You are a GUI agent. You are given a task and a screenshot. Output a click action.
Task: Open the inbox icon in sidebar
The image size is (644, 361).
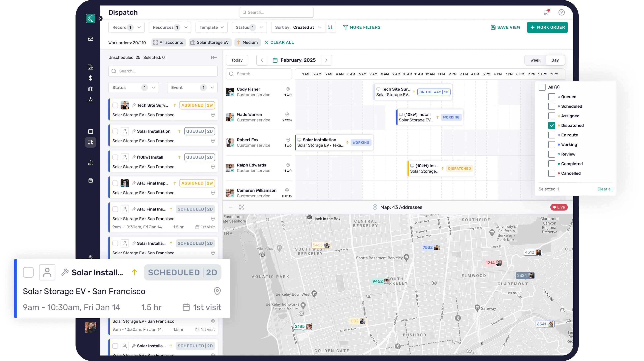point(91,39)
